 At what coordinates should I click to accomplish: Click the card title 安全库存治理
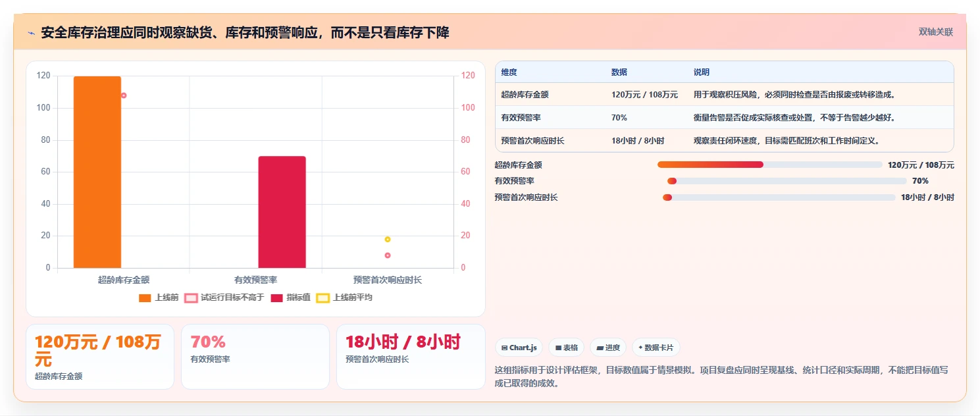click(245, 32)
